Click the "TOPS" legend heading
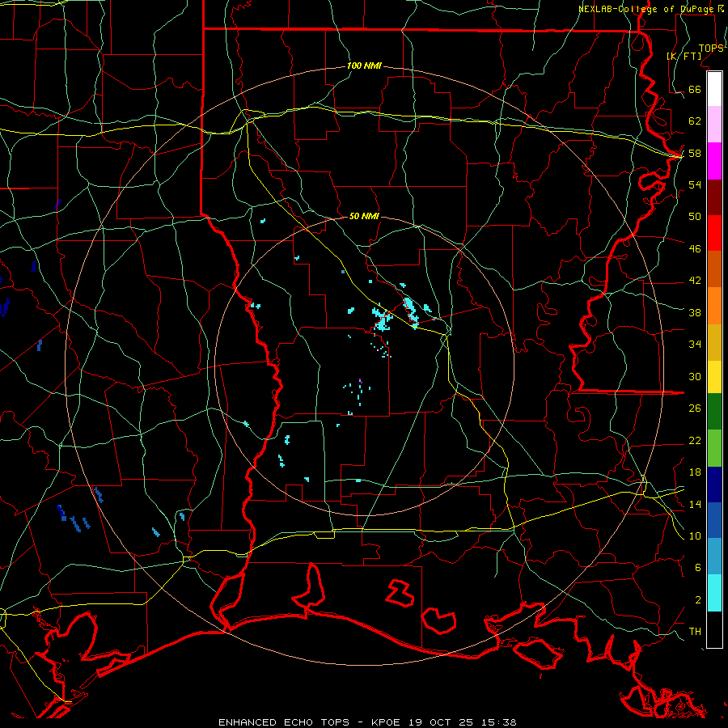Screen dimensions: 728x728 (711, 49)
